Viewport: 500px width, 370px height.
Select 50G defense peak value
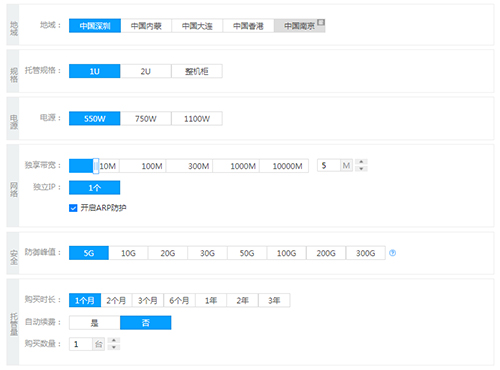247,253
